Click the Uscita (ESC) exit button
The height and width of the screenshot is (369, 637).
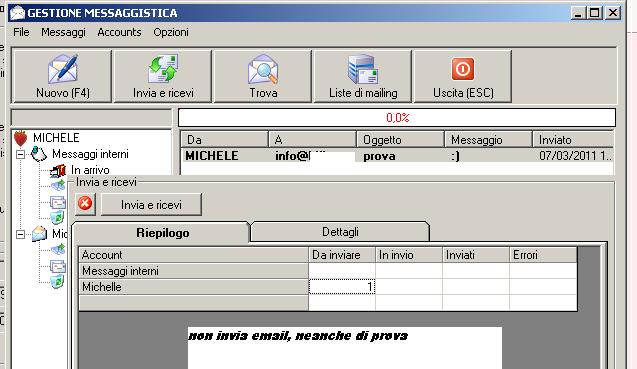click(463, 76)
